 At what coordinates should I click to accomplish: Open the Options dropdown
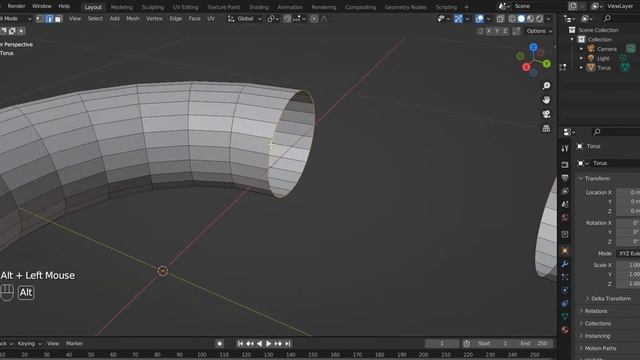point(539,31)
